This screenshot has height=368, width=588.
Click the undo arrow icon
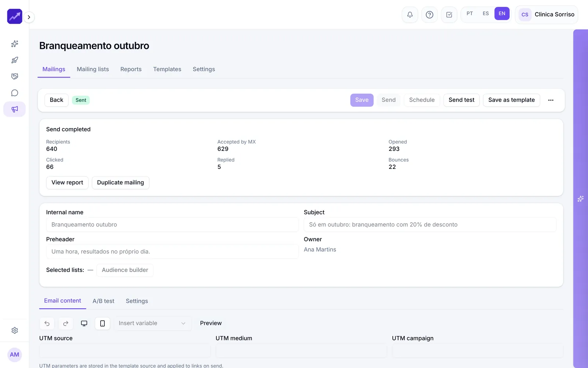point(47,323)
